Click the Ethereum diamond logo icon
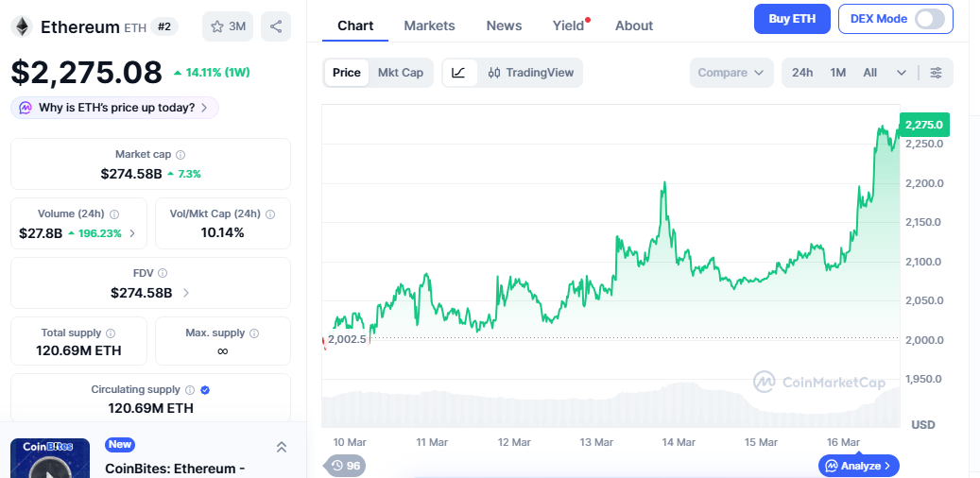 (23, 26)
